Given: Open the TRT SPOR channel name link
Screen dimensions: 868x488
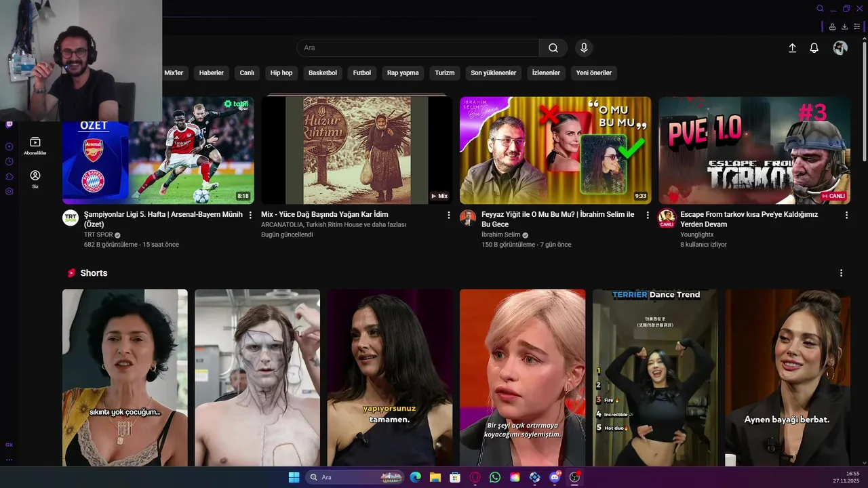Looking at the screenshot, I should (x=99, y=235).
